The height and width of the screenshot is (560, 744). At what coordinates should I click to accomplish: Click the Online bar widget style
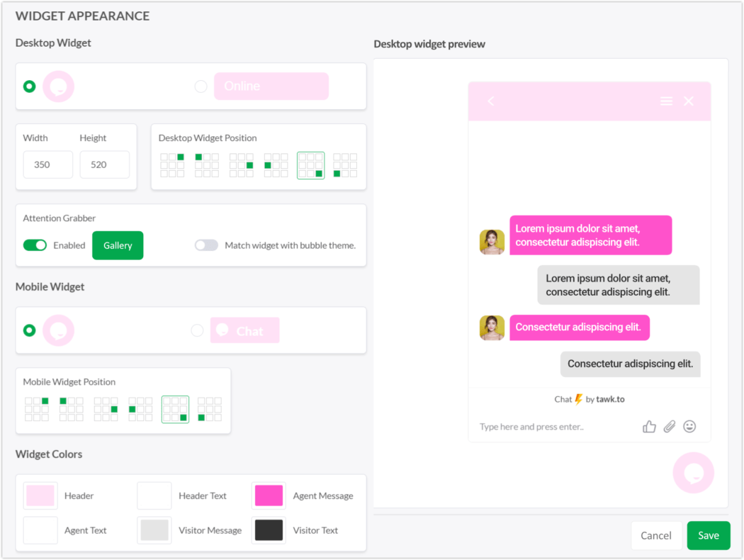pyautogui.click(x=271, y=86)
